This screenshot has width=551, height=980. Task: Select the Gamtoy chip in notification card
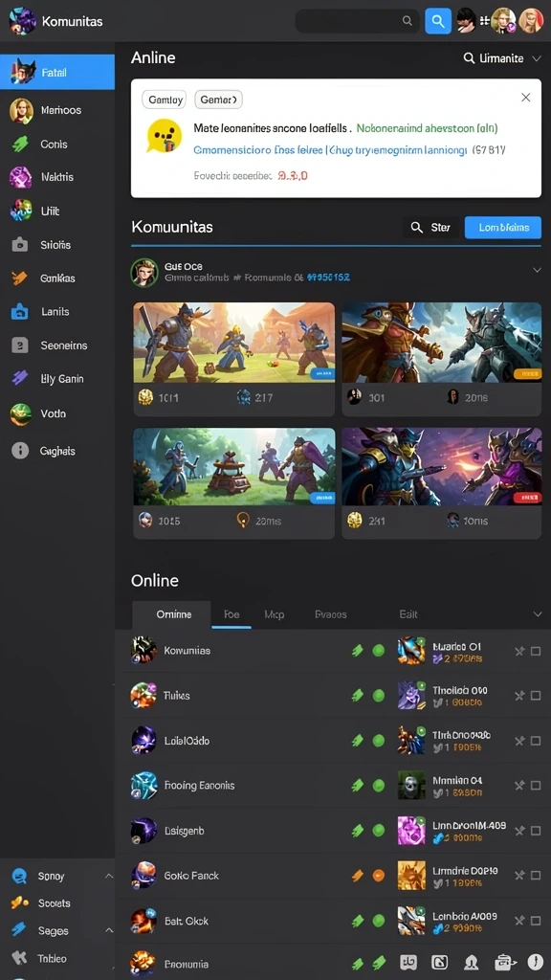click(165, 100)
